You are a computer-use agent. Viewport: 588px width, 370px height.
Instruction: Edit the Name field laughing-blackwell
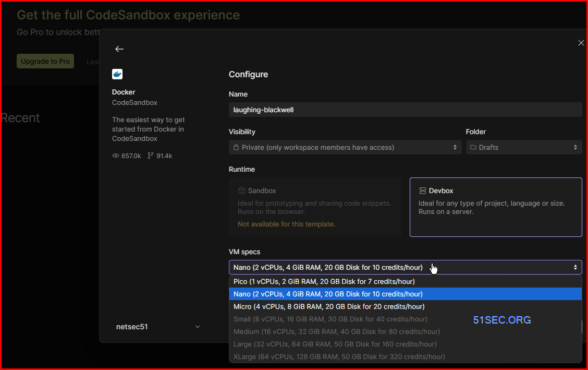405,110
